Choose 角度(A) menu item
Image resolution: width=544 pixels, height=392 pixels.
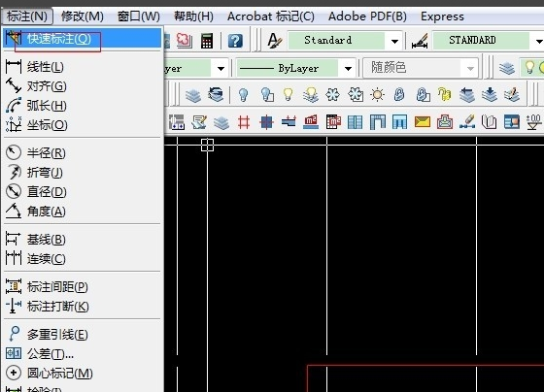click(83, 212)
